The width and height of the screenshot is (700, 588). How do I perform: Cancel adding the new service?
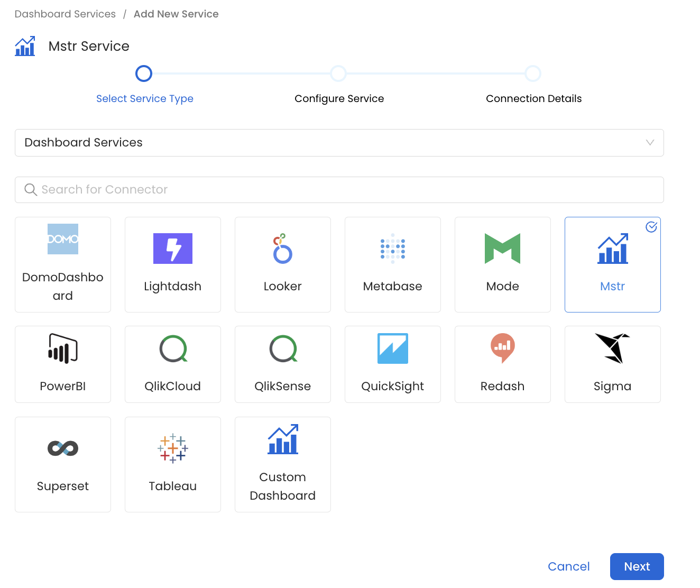pyautogui.click(x=568, y=566)
